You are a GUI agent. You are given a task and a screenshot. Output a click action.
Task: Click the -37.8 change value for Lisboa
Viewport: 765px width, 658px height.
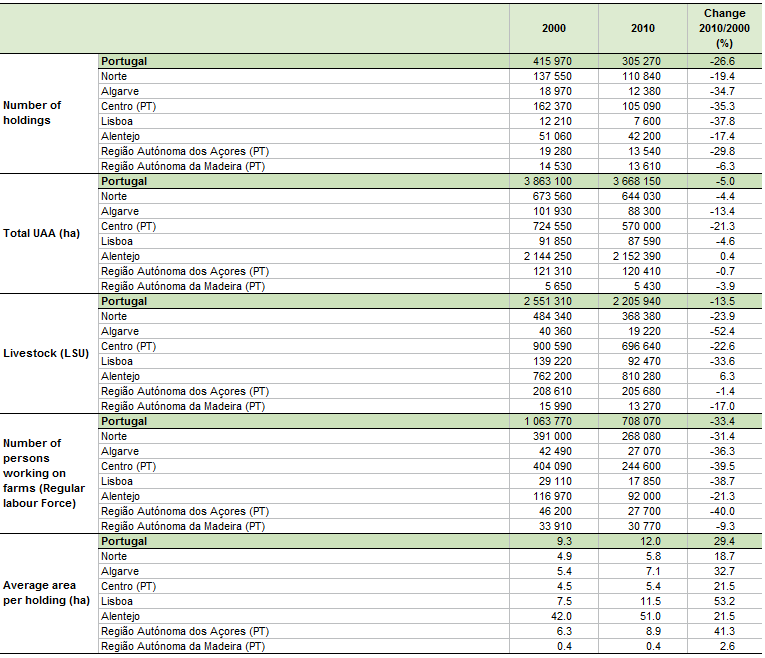(722, 121)
